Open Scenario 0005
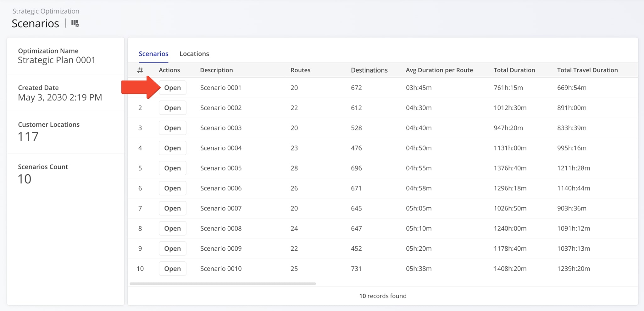Screen dimensions: 644x311 172,168
